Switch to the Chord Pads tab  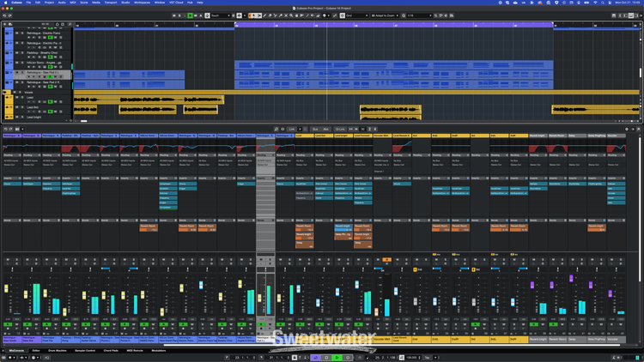111,351
